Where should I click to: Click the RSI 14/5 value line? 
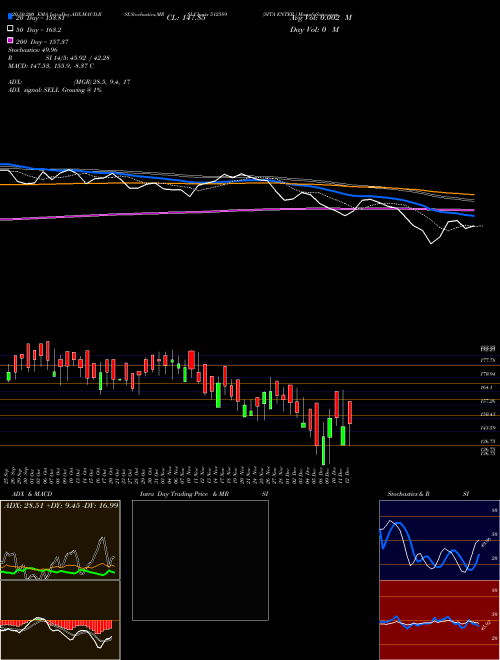click(59, 58)
